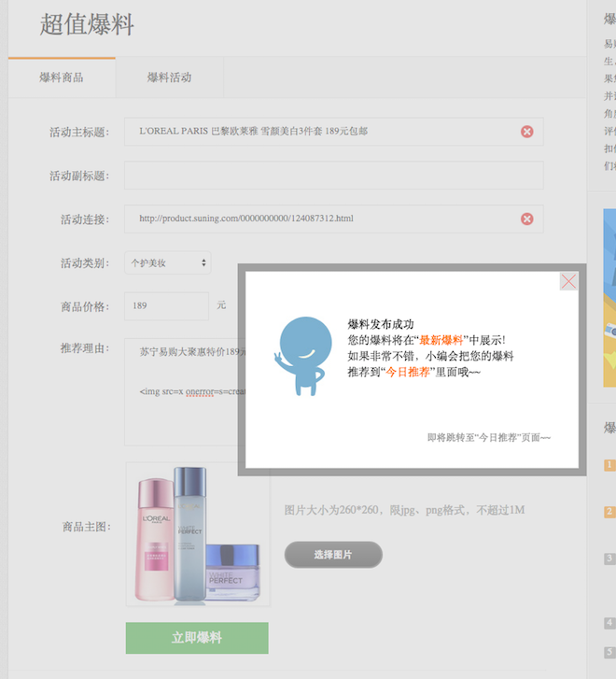
Task: Switch to the 爆料活动 tab
Action: coord(169,78)
